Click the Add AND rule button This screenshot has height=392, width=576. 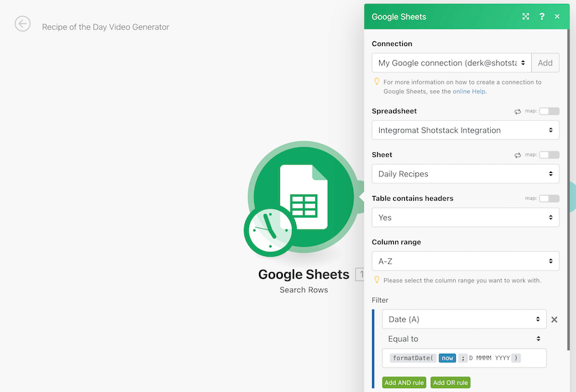(404, 382)
